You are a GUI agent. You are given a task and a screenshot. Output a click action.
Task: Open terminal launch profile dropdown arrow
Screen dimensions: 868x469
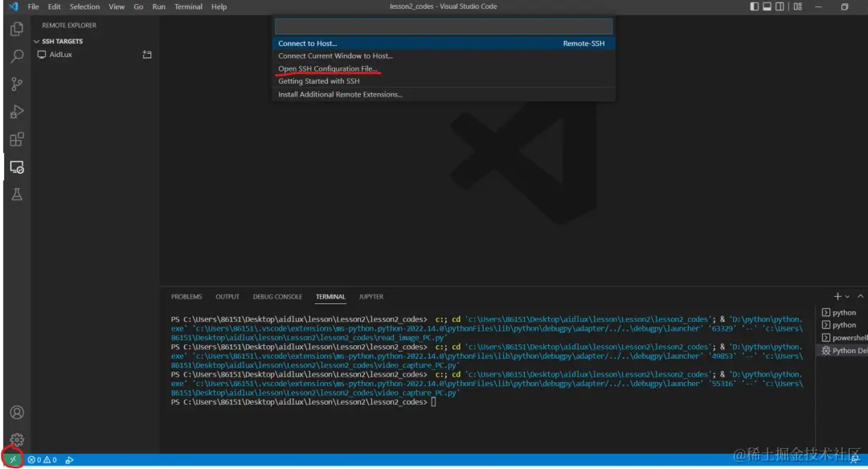click(x=847, y=297)
